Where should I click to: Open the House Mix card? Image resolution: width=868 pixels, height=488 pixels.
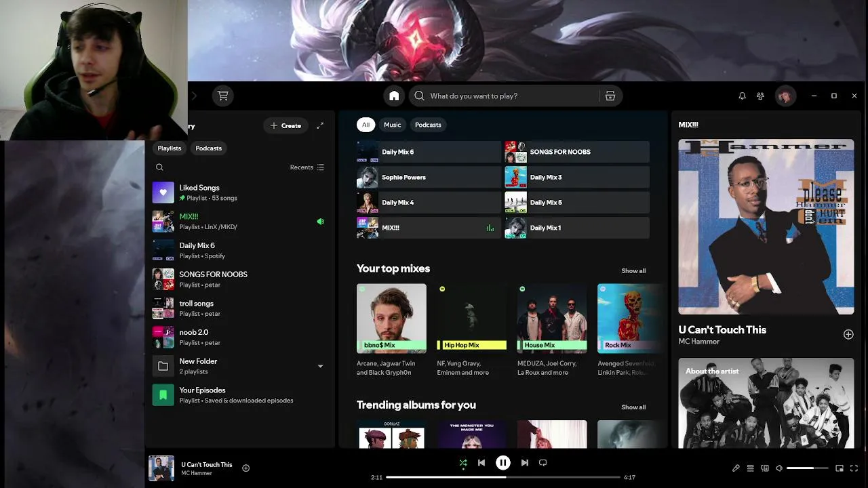tap(552, 330)
